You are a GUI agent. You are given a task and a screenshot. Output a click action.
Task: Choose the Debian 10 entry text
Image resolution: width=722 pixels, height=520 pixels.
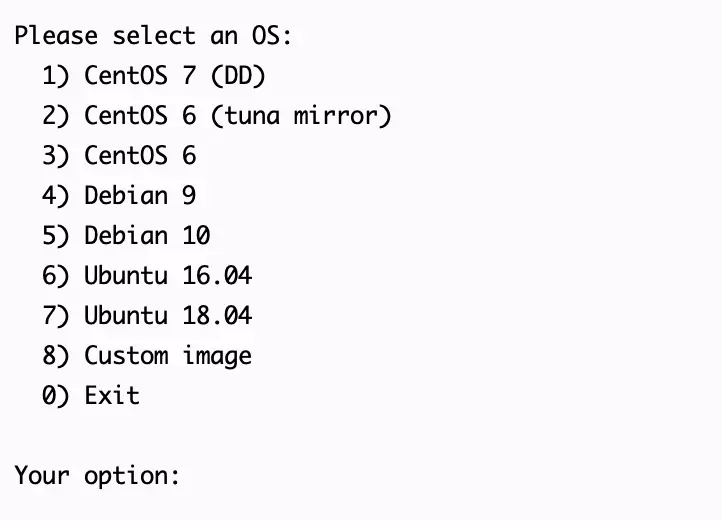(x=147, y=236)
